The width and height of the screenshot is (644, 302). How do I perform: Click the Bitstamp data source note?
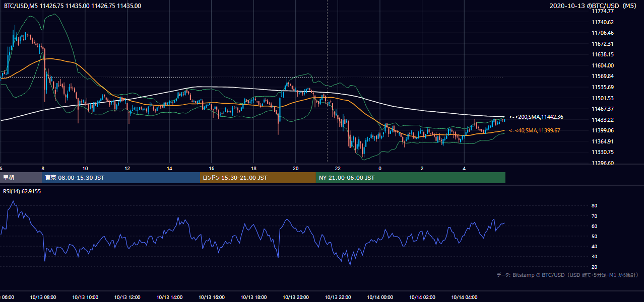pyautogui.click(x=567, y=275)
